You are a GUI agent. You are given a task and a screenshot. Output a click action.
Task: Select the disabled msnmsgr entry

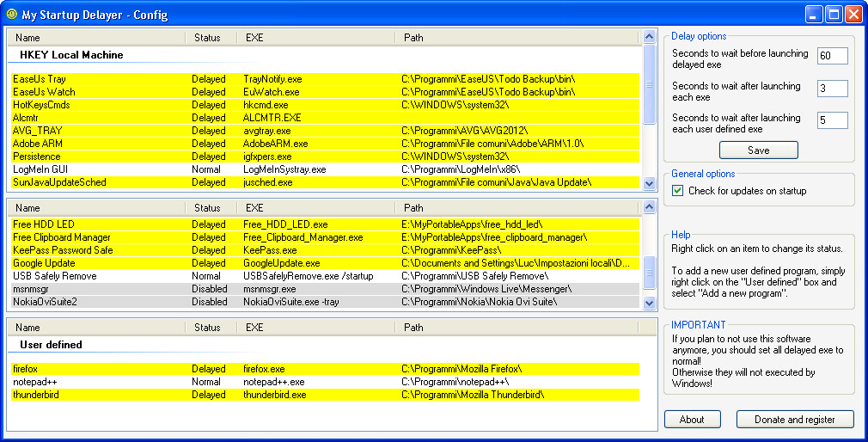[326, 289]
